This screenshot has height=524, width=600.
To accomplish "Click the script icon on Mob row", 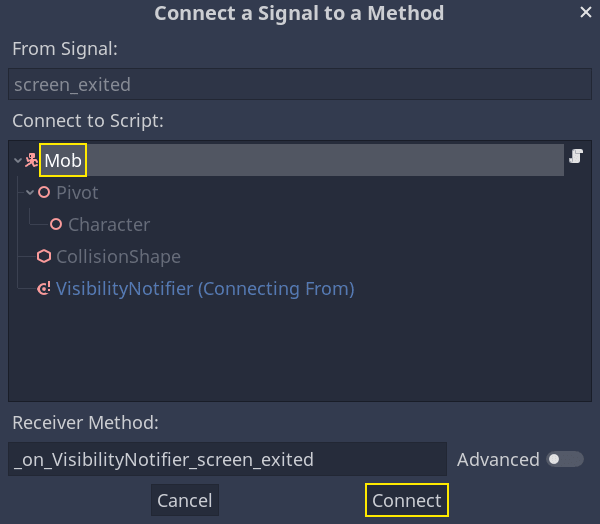I will click(x=576, y=156).
